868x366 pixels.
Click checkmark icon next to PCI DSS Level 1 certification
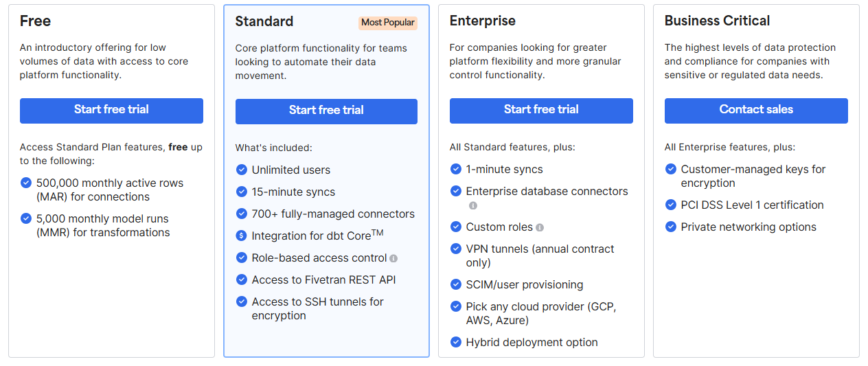670,205
